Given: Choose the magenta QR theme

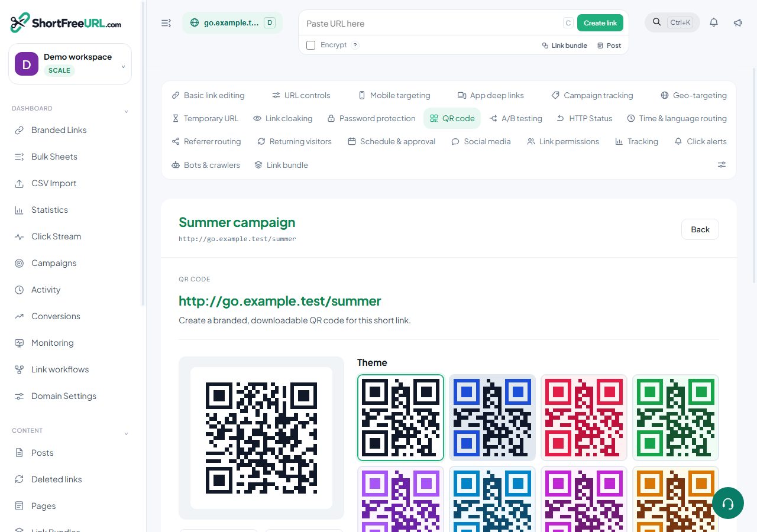Looking at the screenshot, I should (x=584, y=499).
